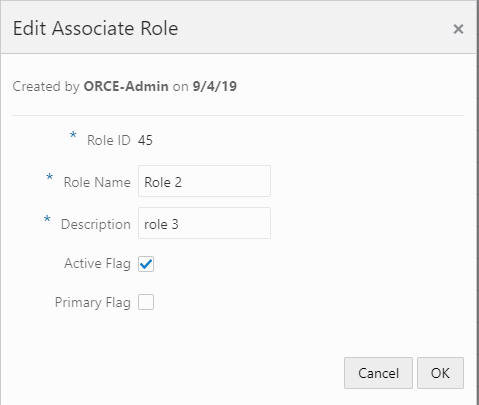The width and height of the screenshot is (479, 405).
Task: Click the Primary Flag label
Action: 93,303
